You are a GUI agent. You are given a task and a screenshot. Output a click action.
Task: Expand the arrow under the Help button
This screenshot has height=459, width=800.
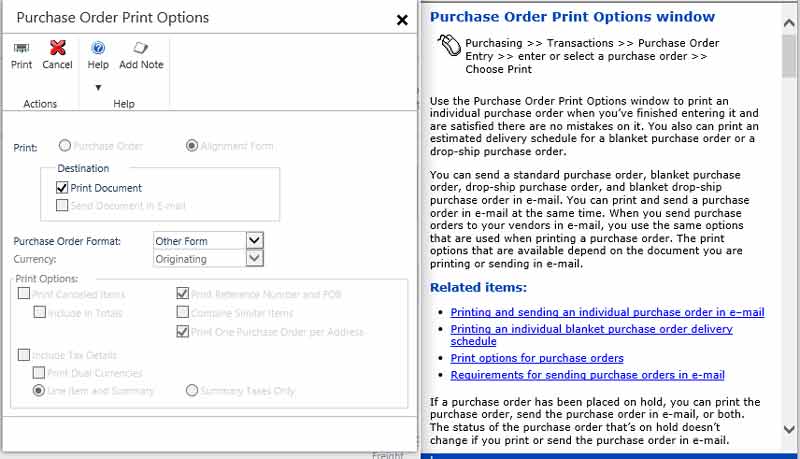[x=98, y=87]
